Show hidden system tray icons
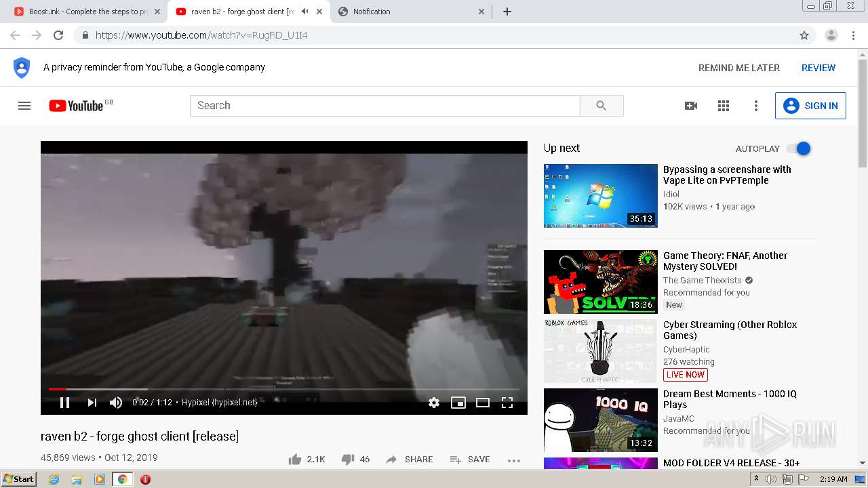Image resolution: width=868 pixels, height=488 pixels. [756, 479]
